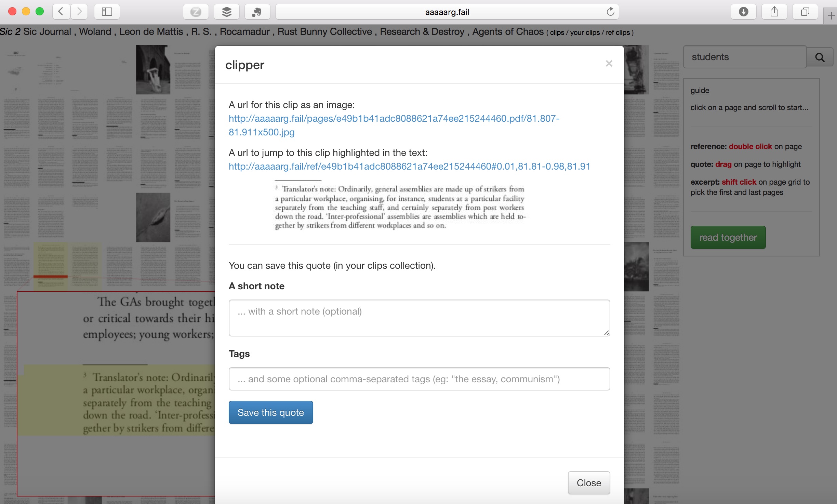
Task: Open the Downloads list
Action: coord(743,11)
